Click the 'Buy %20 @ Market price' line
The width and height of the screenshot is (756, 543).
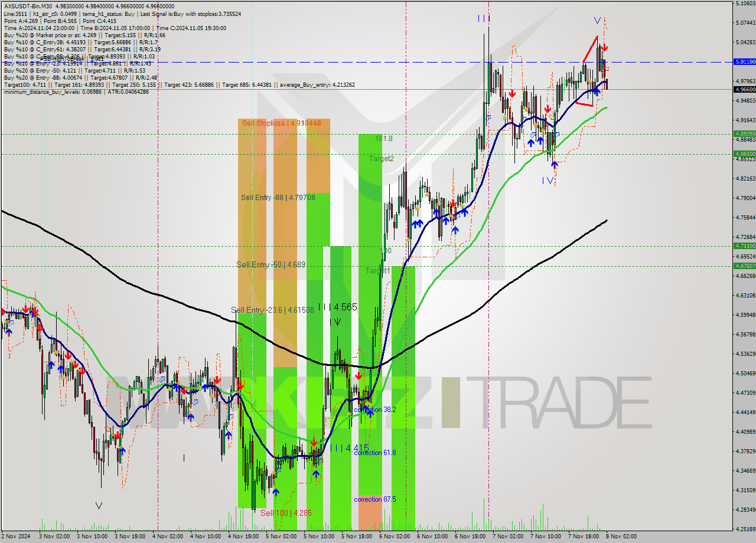(84, 35)
